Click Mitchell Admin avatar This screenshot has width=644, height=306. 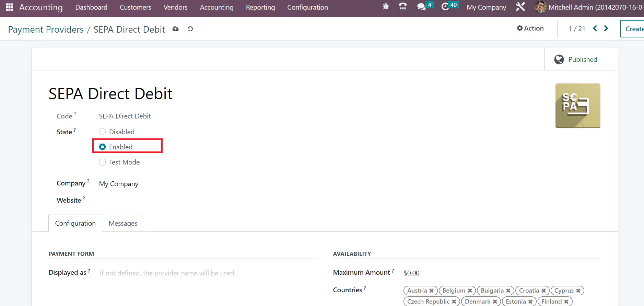click(540, 7)
